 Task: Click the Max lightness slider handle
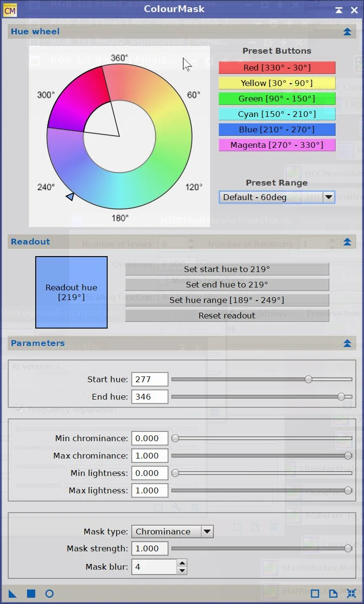pos(348,490)
